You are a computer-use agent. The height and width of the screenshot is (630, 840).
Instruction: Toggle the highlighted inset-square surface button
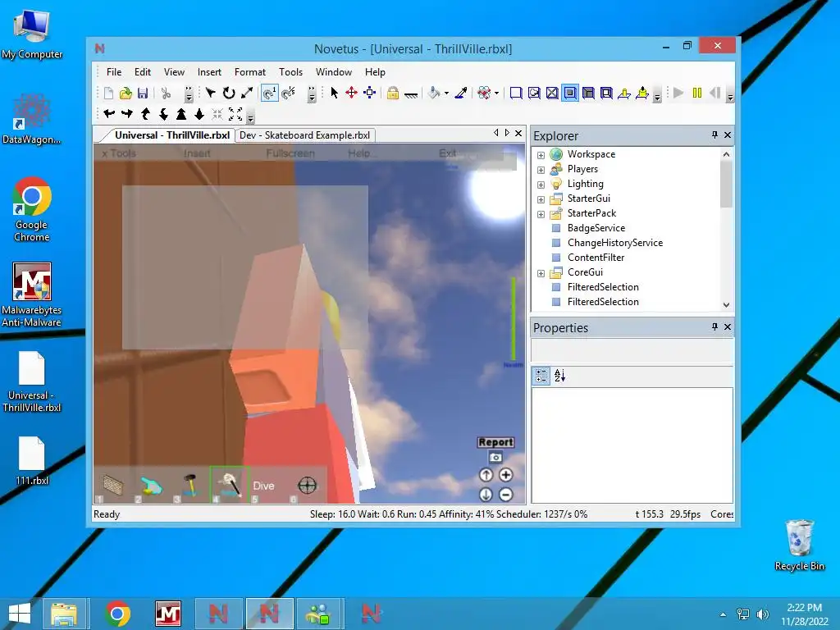coord(571,94)
